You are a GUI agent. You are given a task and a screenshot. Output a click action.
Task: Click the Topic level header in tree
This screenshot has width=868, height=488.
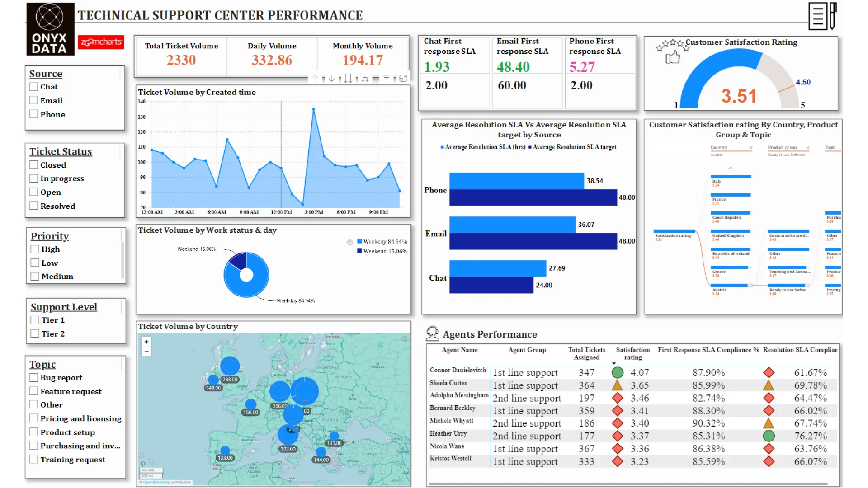(x=830, y=148)
